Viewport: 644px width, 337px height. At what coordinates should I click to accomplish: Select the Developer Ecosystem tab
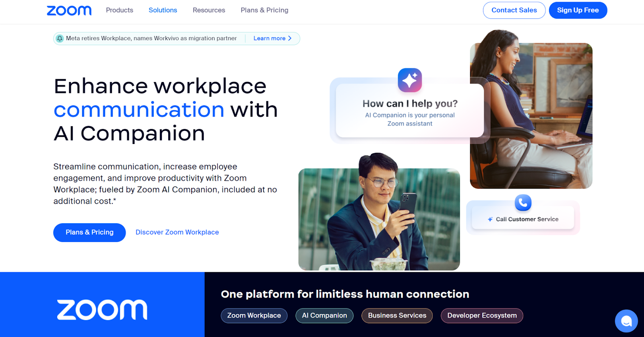coord(482,316)
